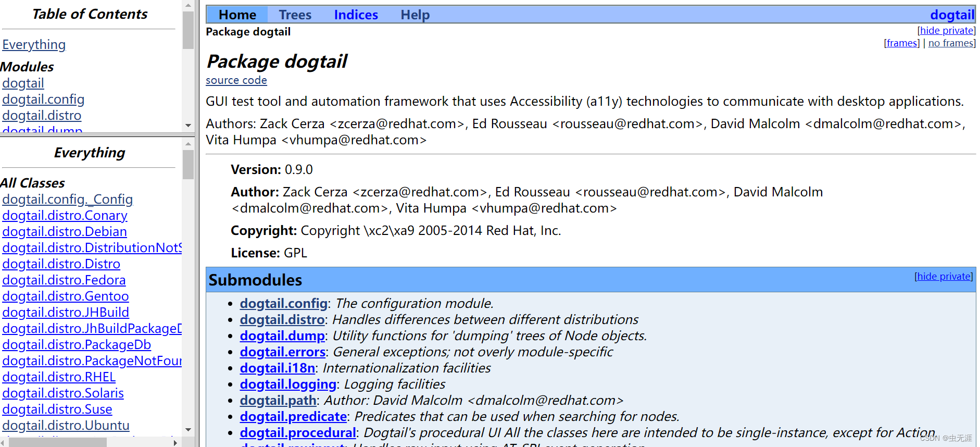Click the top hide private link
Image resolution: width=980 pixels, height=447 pixels.
[946, 31]
